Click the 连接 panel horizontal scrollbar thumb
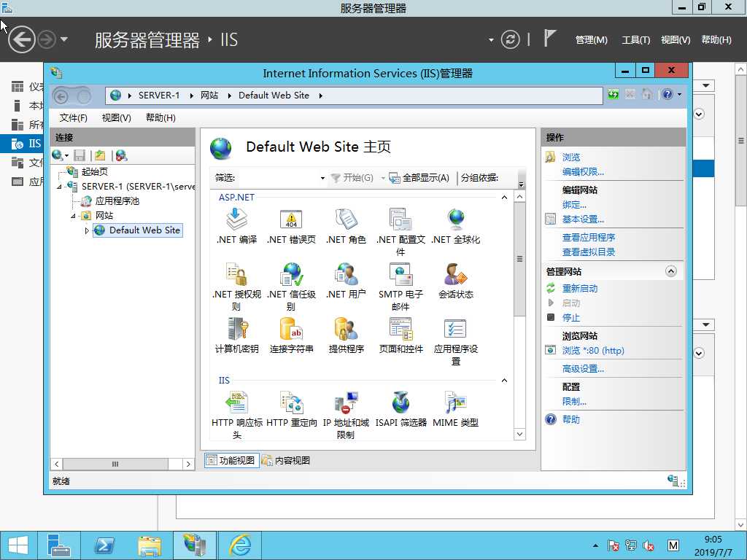Screen dimensions: 747x560 click(115, 464)
